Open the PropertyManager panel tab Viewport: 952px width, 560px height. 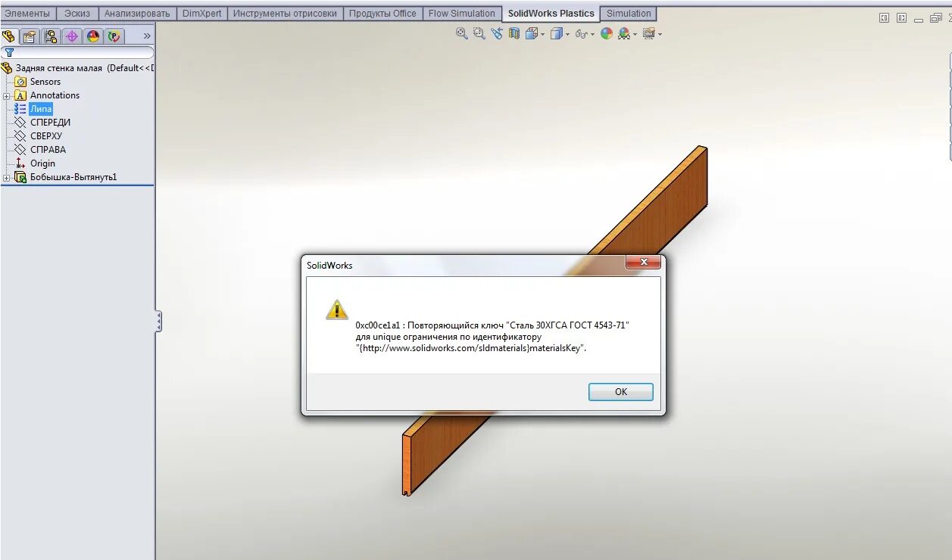point(30,36)
